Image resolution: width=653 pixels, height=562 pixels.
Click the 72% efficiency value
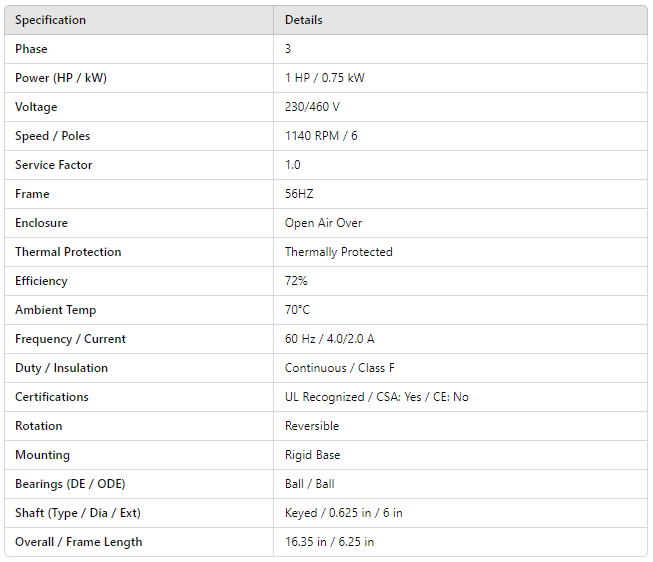pos(296,281)
